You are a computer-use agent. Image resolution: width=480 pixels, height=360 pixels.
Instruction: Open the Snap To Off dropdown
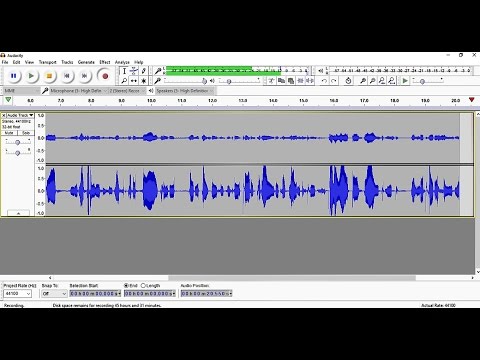[54, 294]
